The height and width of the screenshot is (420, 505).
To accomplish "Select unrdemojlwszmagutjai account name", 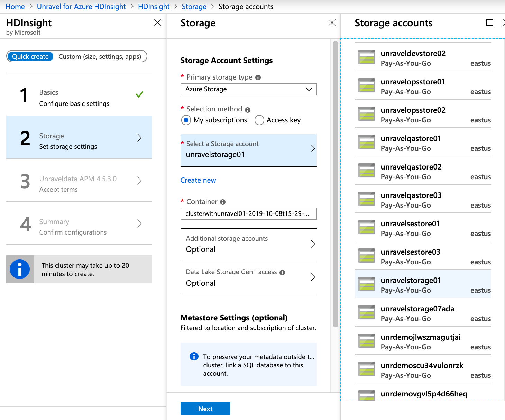I will click(421, 337).
